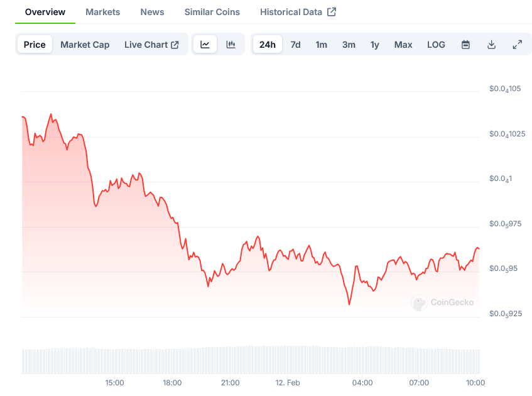Viewport: 532px width, 396px height.
Task: Click the 18:00 time axis label
Action: [x=172, y=383]
